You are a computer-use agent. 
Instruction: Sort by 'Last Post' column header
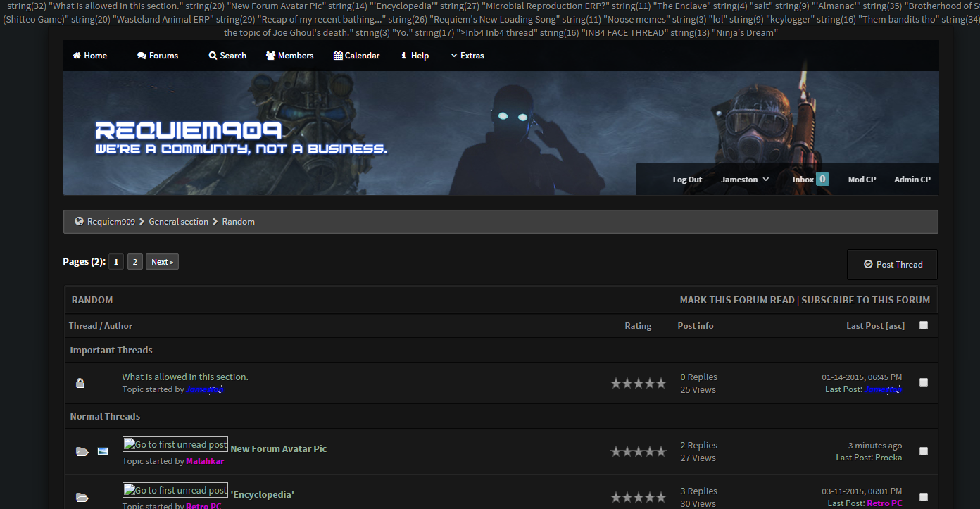coord(865,325)
